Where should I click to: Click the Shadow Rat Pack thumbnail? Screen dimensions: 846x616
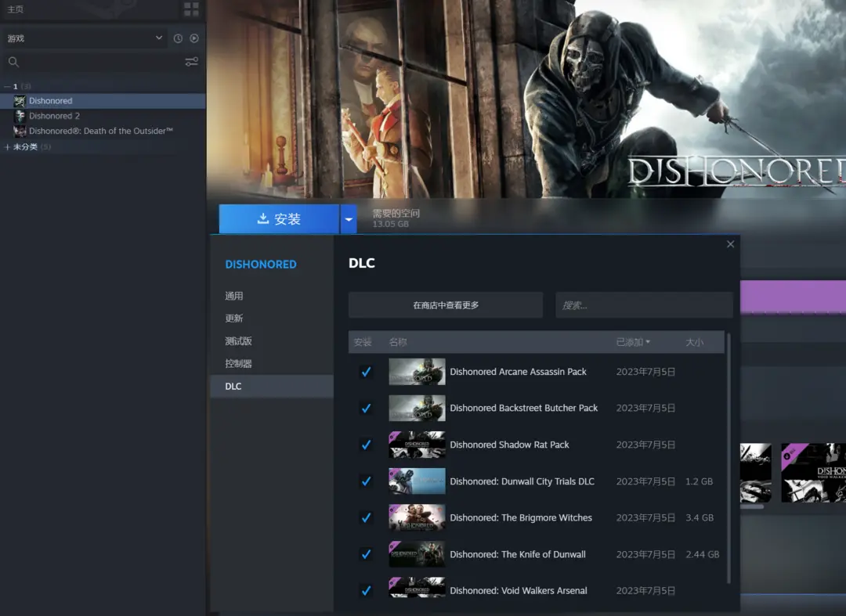tap(417, 445)
